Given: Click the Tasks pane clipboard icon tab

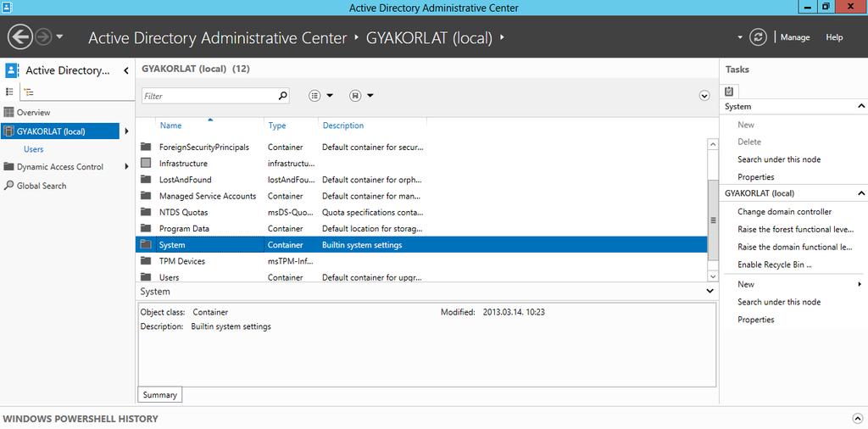Looking at the screenshot, I should point(729,92).
